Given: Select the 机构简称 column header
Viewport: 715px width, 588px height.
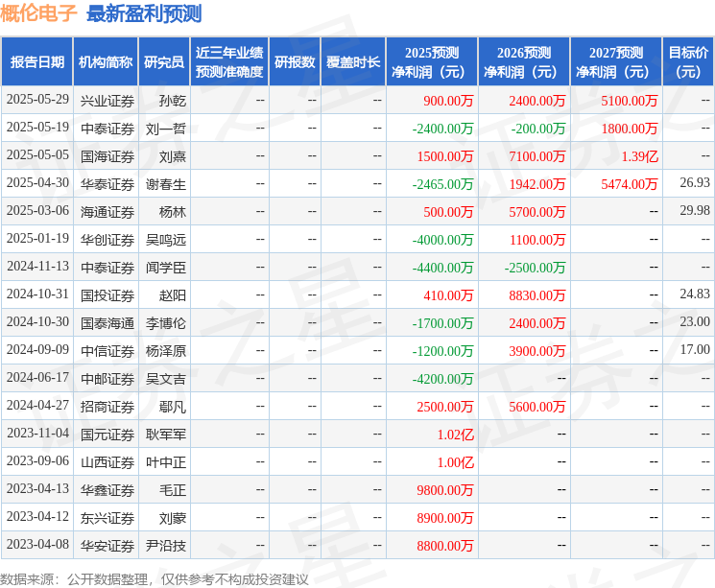Looking at the screenshot, I should pos(106,62).
